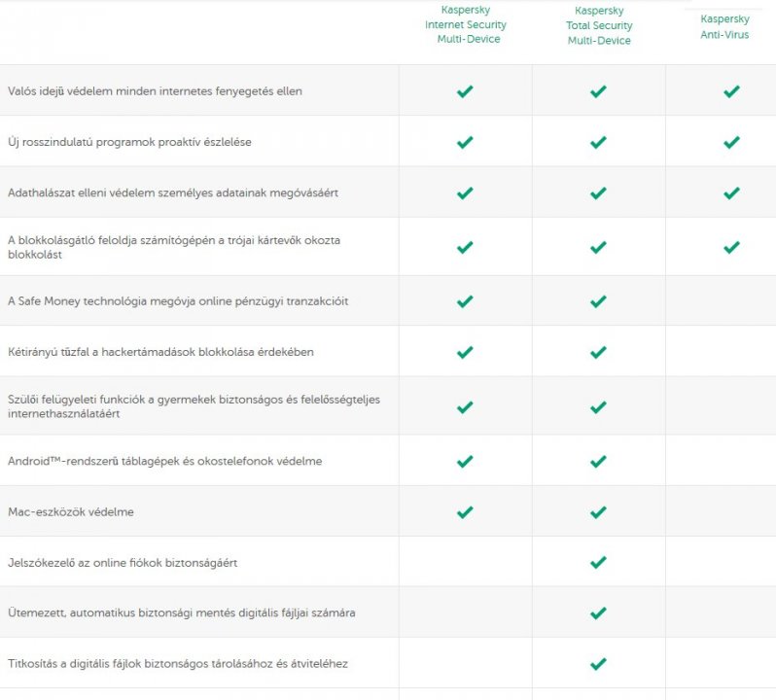Click Total Security checkmark for Titkosítás row
This screenshot has height=700, width=776.
point(598,664)
